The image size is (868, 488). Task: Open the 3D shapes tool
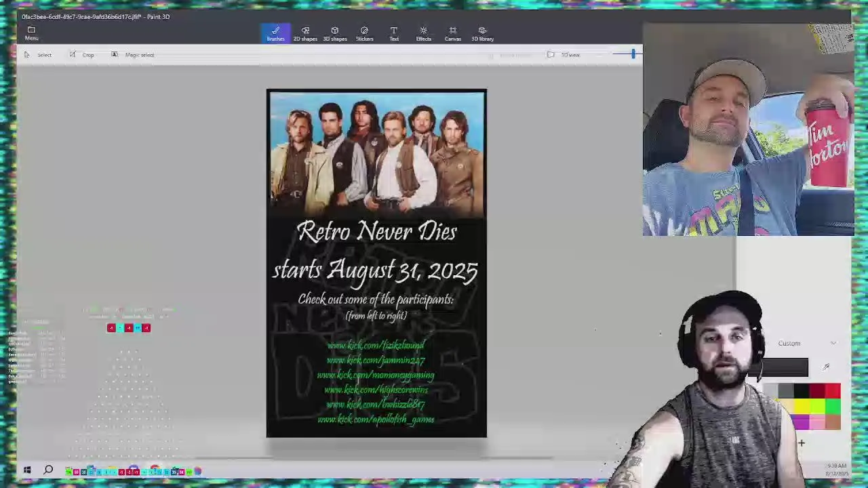coord(334,33)
